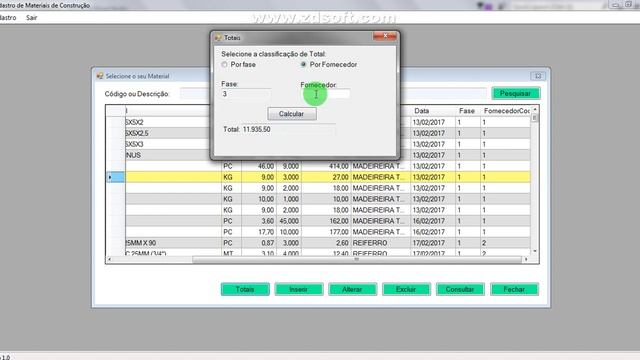The image size is (640, 360).
Task: Click the Fase input field containing 3
Action: 246,94
